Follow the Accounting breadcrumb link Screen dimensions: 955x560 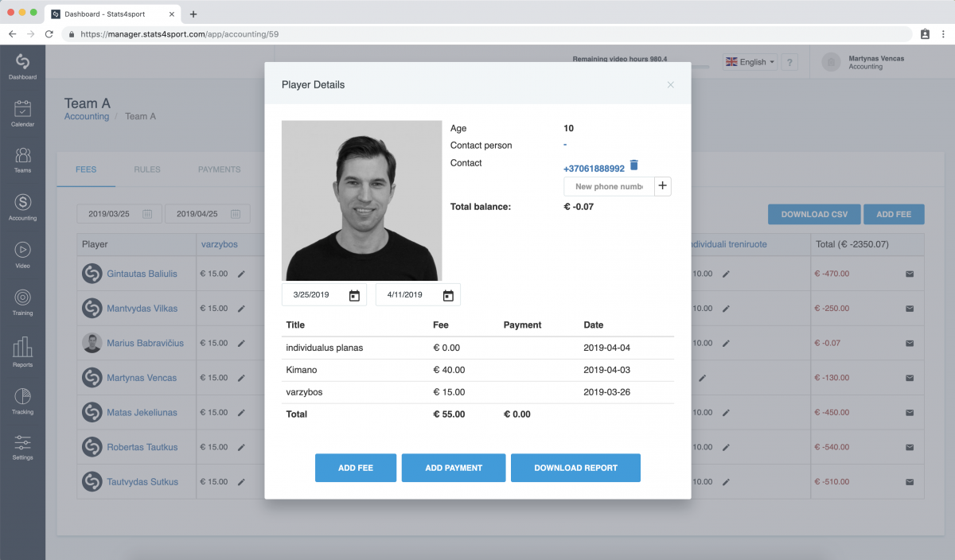tap(87, 116)
